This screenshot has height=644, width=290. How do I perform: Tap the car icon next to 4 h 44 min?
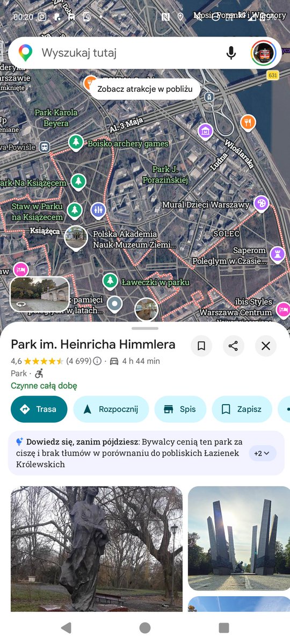point(114,361)
